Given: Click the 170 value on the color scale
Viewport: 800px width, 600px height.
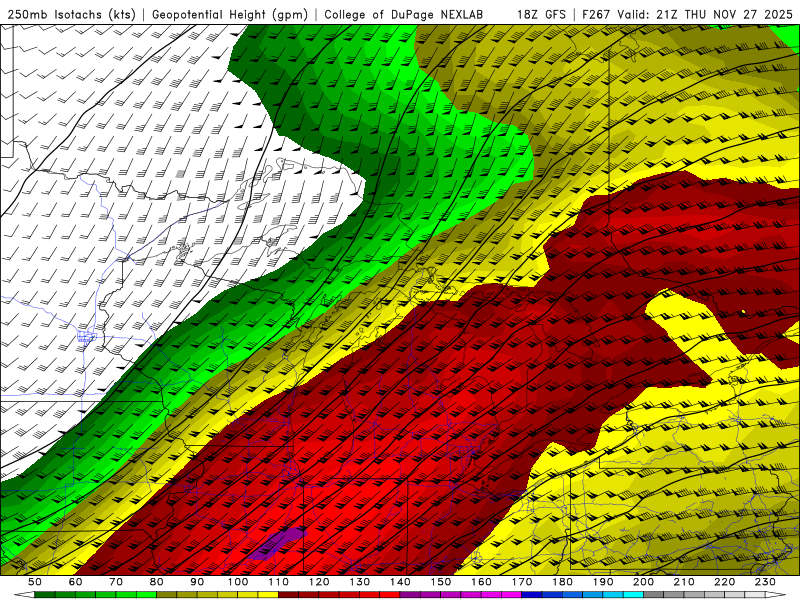Looking at the screenshot, I should click(x=521, y=582).
